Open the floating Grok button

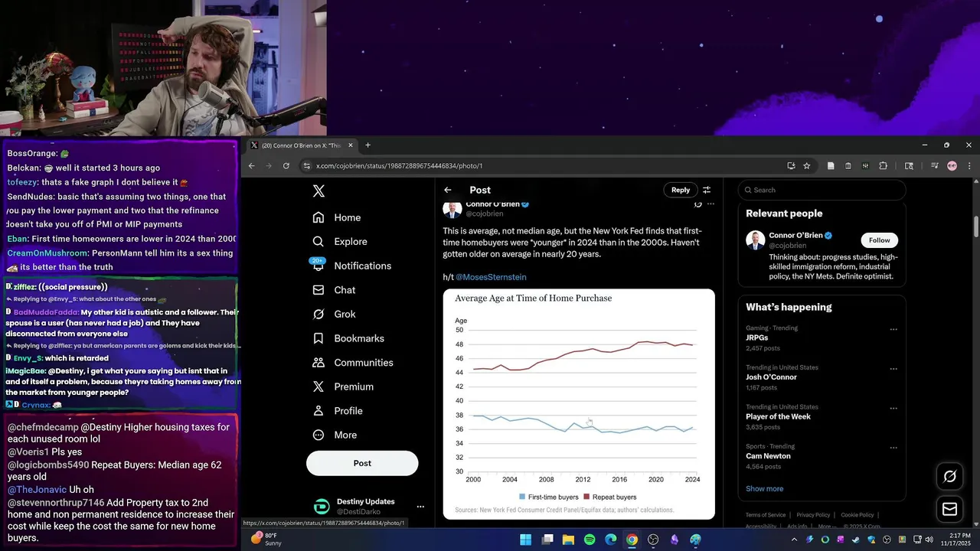[949, 477]
